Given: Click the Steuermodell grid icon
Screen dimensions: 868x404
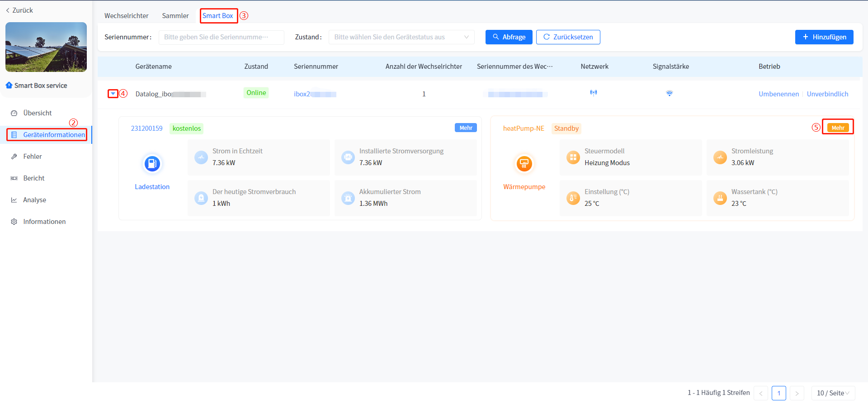Looking at the screenshot, I should [573, 157].
